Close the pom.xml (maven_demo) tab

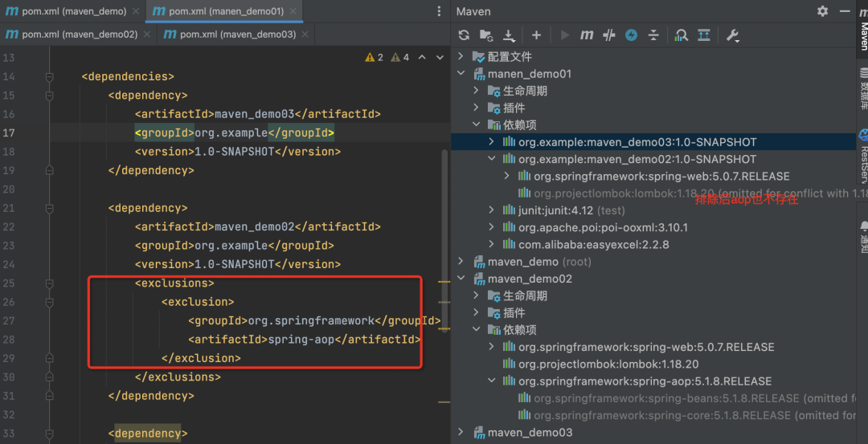click(136, 11)
